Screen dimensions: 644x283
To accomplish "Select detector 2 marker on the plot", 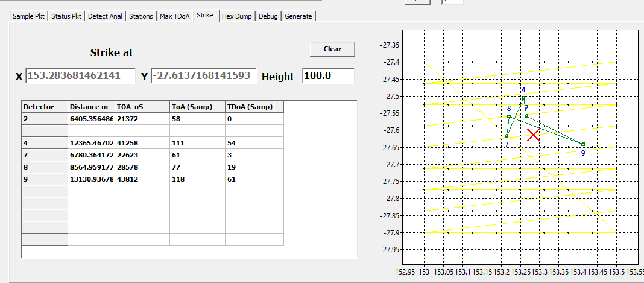I will 526,116.
